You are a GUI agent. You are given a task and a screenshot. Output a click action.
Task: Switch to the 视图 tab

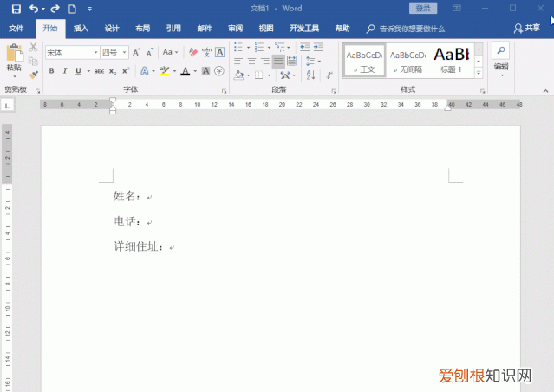coord(266,29)
